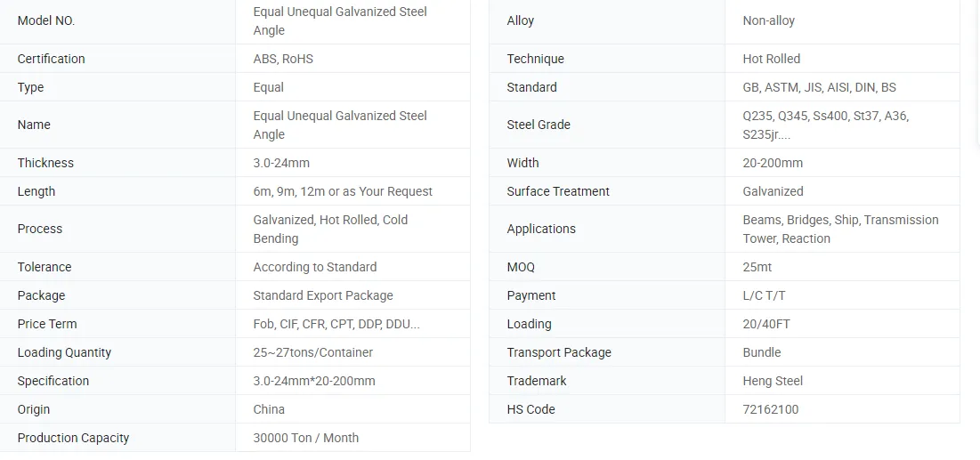Click the Tolerance According to Standard cell
This screenshot has width=980, height=460.
[x=352, y=267]
